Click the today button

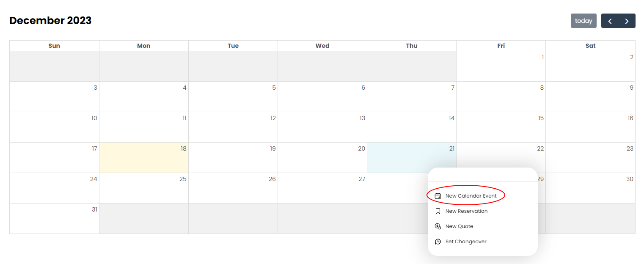(x=583, y=20)
